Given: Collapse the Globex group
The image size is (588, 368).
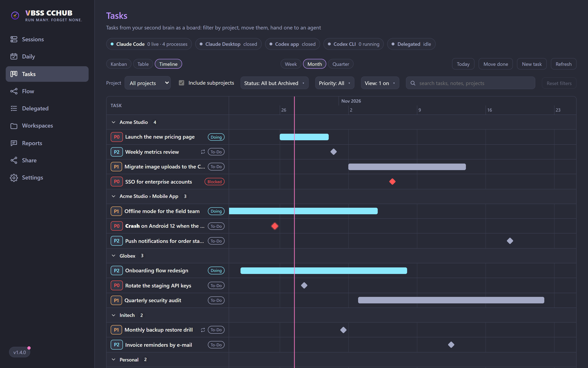Looking at the screenshot, I should [114, 256].
